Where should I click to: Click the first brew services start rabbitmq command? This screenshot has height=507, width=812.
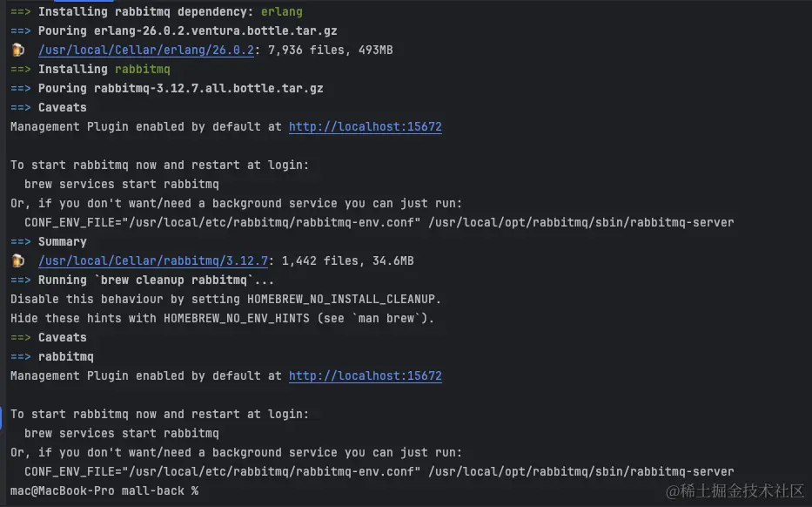click(x=121, y=184)
